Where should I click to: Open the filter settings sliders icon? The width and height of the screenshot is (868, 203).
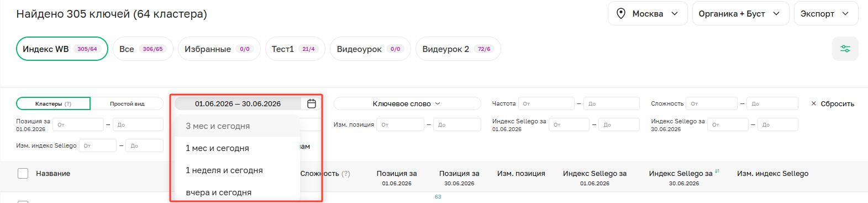click(845, 49)
